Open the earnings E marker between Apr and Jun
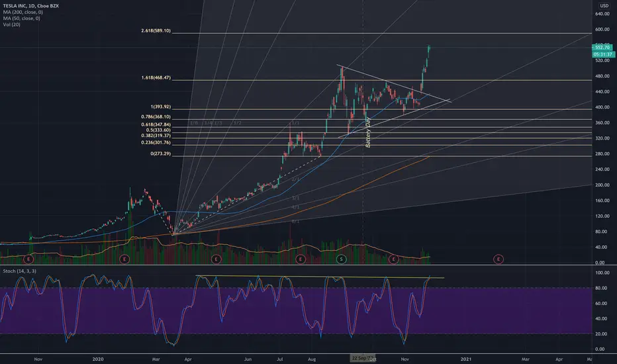617x364 pixels. point(216,259)
